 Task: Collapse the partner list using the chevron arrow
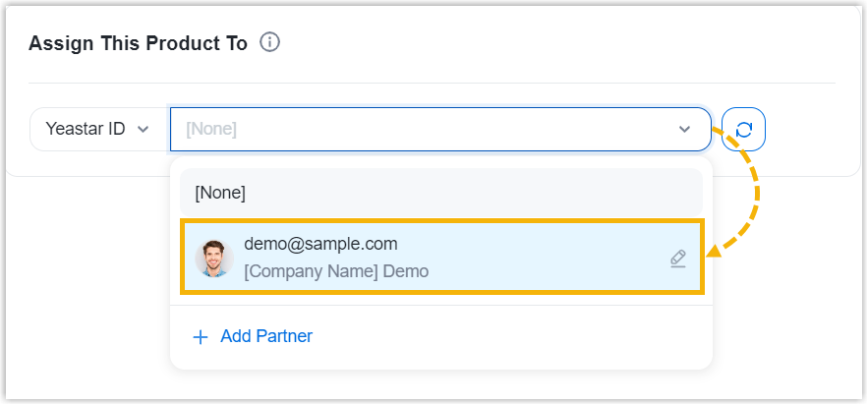tap(685, 129)
